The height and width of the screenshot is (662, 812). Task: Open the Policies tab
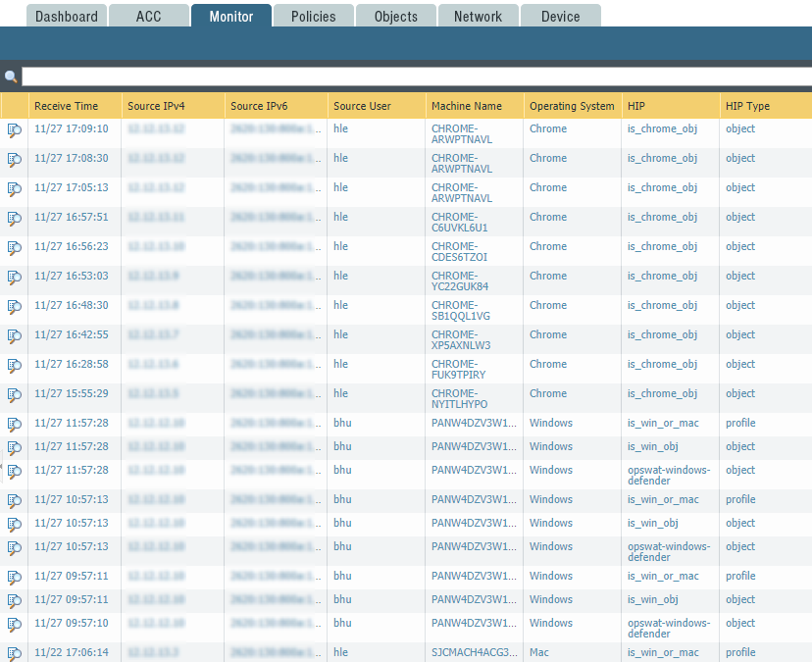(314, 16)
